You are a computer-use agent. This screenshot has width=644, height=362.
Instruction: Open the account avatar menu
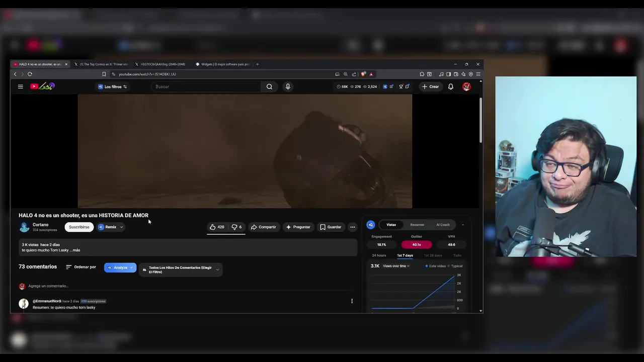click(466, 86)
